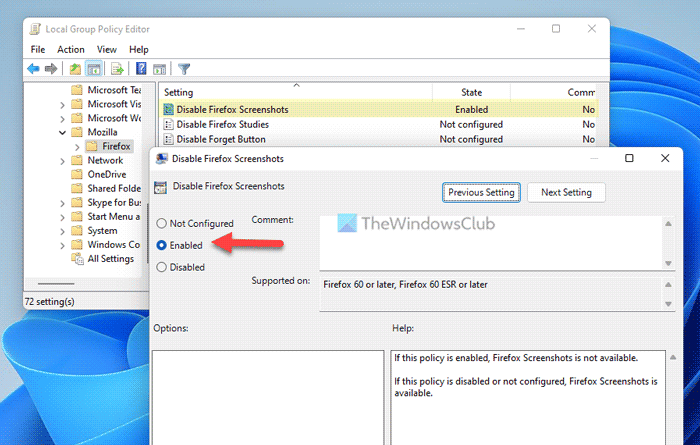The image size is (700, 445).
Task: Click the Disable Firefox Screenshots policy icon in list
Action: tap(168, 109)
